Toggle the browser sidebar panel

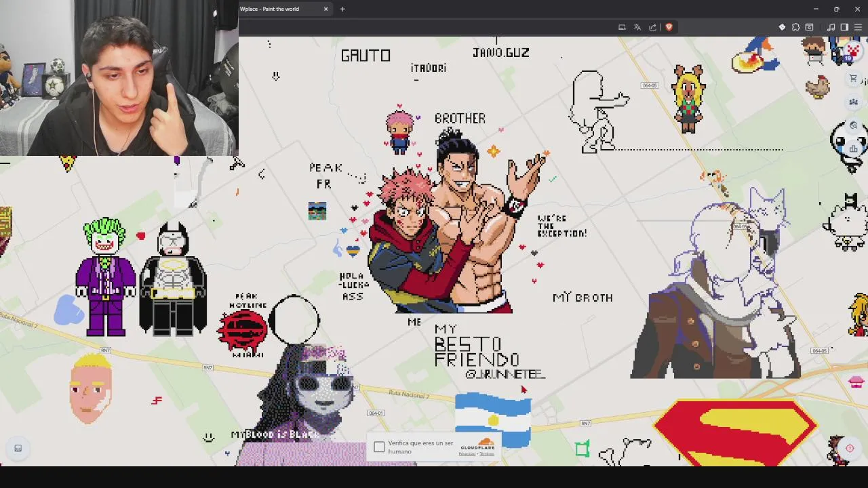point(844,27)
